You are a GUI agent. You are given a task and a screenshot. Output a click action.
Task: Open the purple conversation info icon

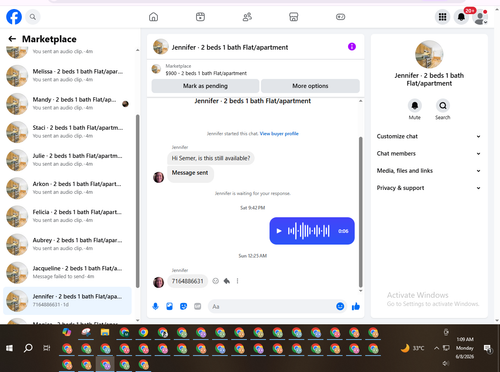coord(352,47)
